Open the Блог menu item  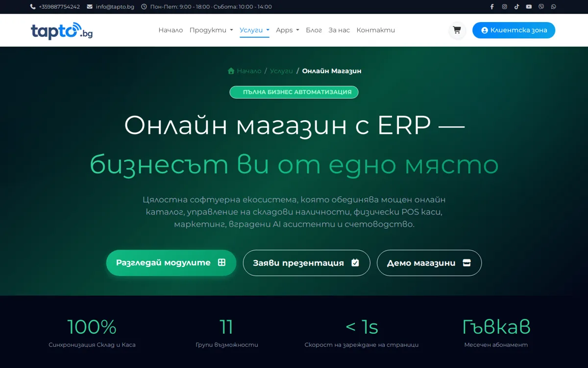pos(314,30)
